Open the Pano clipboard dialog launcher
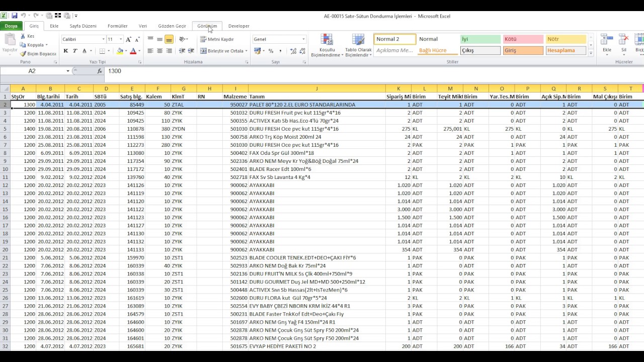Image resolution: width=644 pixels, height=362 pixels. point(54,62)
